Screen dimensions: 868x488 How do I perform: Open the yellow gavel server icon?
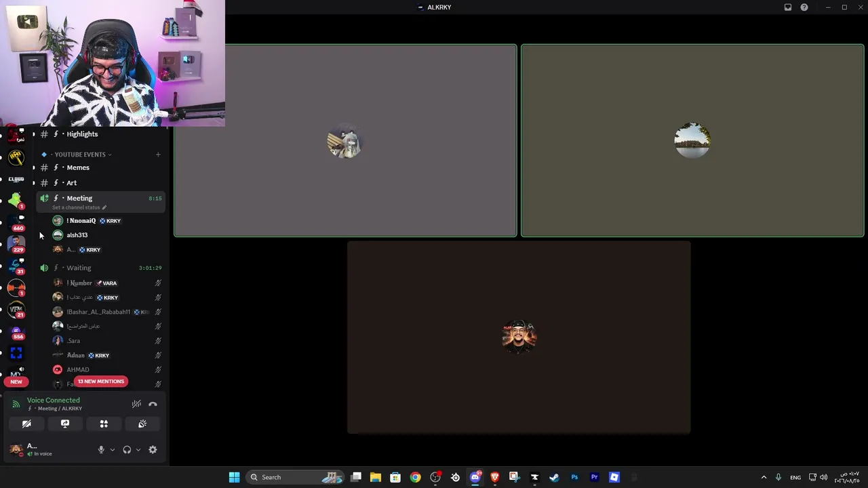[16, 158]
